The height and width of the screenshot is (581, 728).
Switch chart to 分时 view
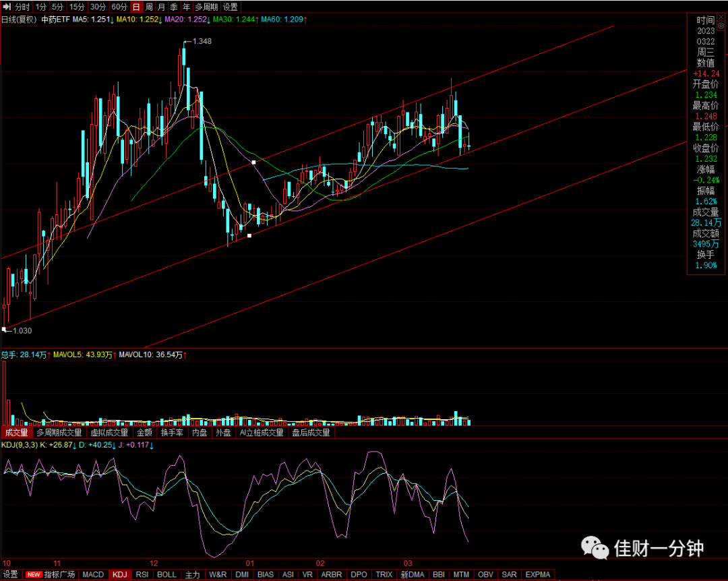pos(22,7)
